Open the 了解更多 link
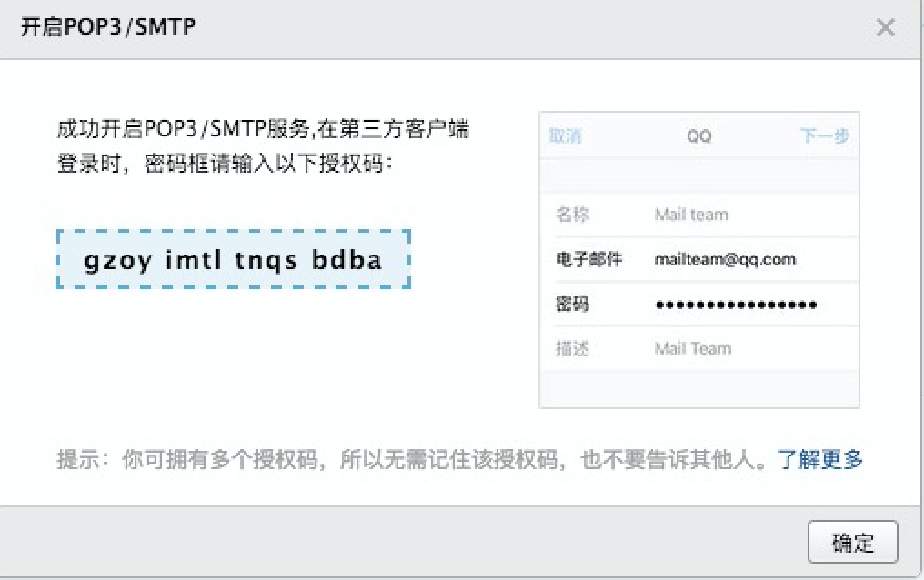This screenshot has height=580, width=924. point(819,459)
